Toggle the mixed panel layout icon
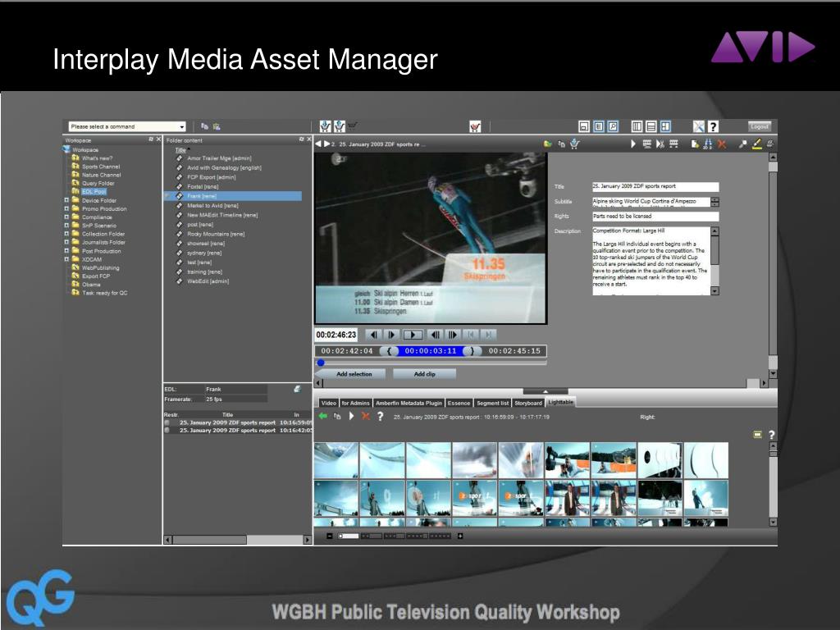Screen dimensions: 840x630 coord(665,126)
